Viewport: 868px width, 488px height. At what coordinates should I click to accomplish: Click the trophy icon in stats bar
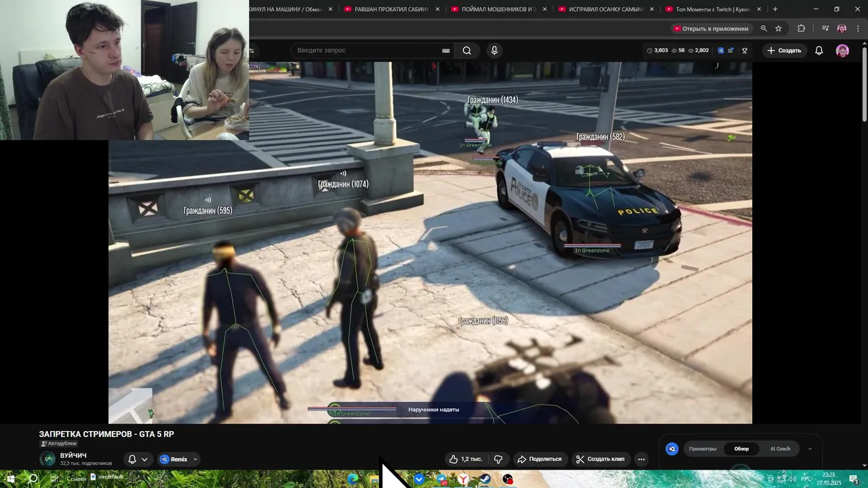pyautogui.click(x=745, y=51)
